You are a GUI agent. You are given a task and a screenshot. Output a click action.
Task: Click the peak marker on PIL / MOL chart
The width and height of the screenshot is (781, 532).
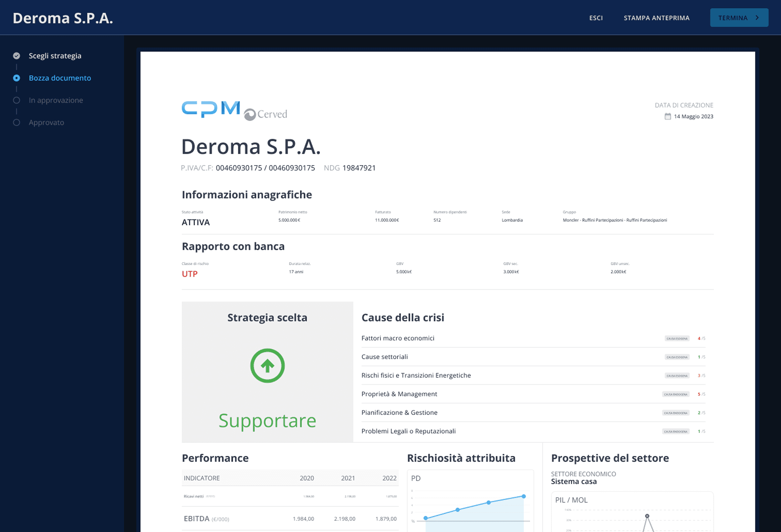pos(647,516)
